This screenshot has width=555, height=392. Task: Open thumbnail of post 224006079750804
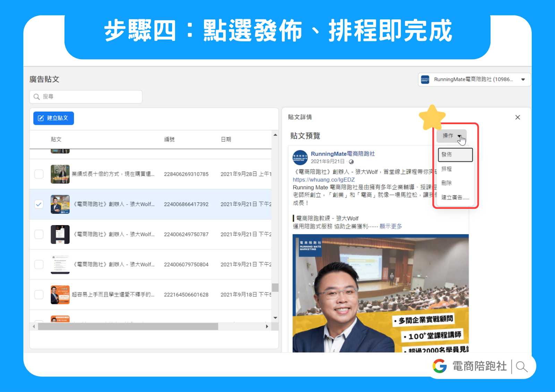pyautogui.click(x=60, y=264)
